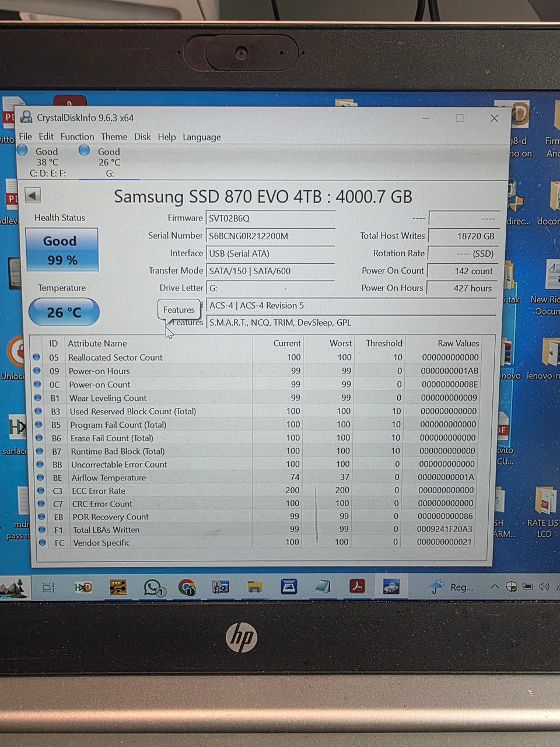Click status dot for Total LBAs Written
Screen dimensions: 560x747
pos(42,529)
